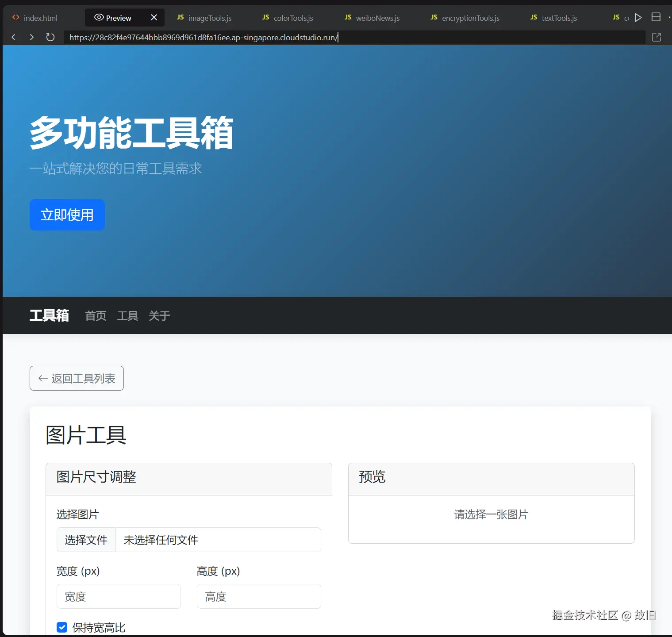Click the 选择图片 label

78,514
